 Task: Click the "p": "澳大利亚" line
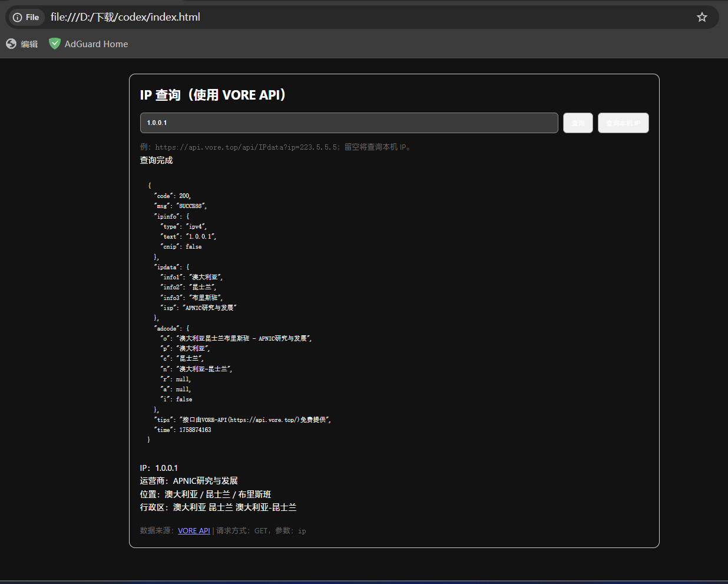coord(186,348)
